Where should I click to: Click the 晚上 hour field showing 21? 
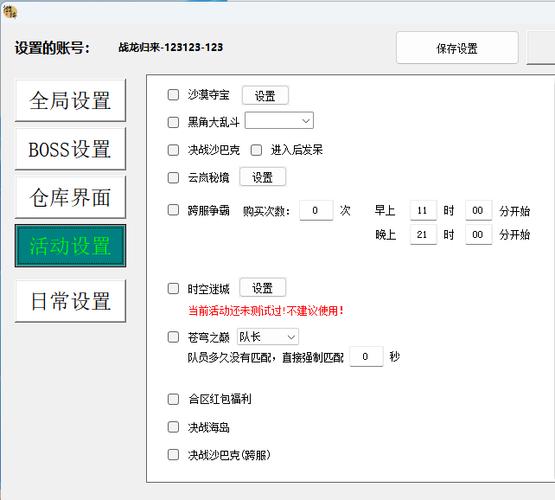(x=423, y=234)
